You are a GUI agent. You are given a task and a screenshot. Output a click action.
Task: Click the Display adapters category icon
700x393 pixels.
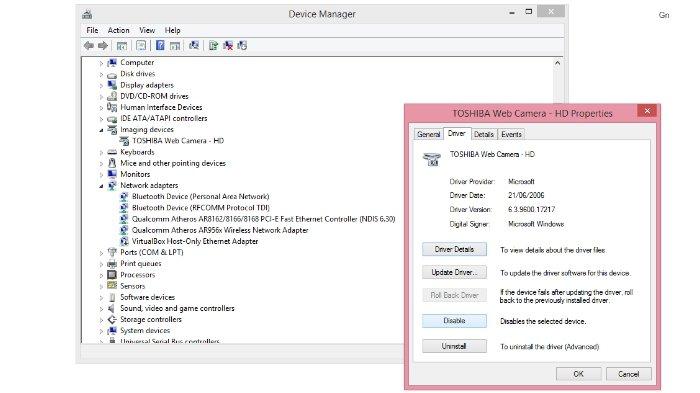(112, 85)
